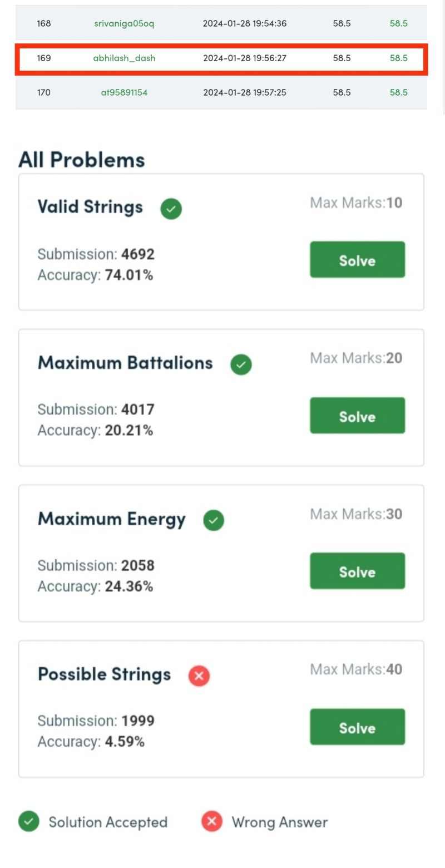The height and width of the screenshot is (868, 445).
Task: Open the Maximum Battalions problem title
Action: point(125,363)
